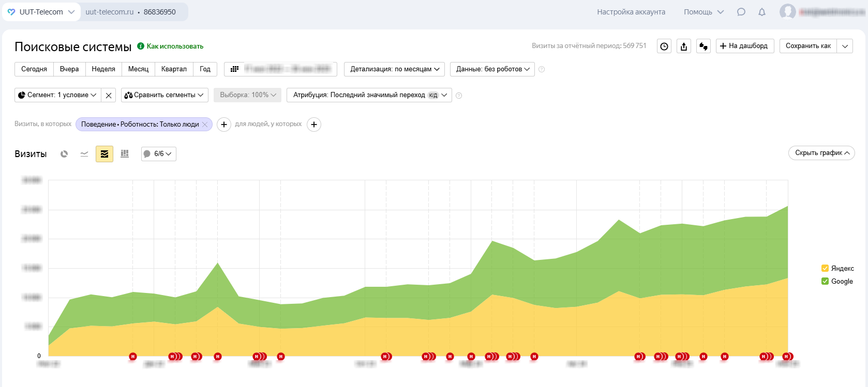Viewport: 868px width, 387px height.
Task: Open the notifications bell
Action: coord(762,12)
